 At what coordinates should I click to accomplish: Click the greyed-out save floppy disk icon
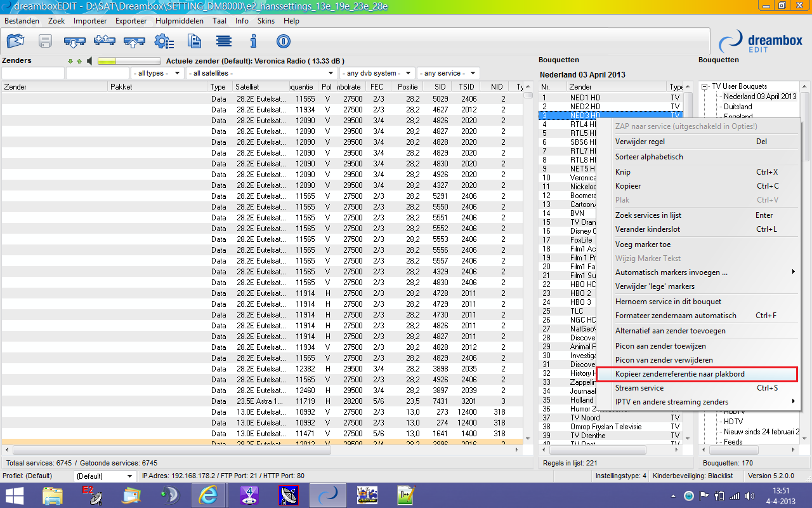tap(45, 42)
